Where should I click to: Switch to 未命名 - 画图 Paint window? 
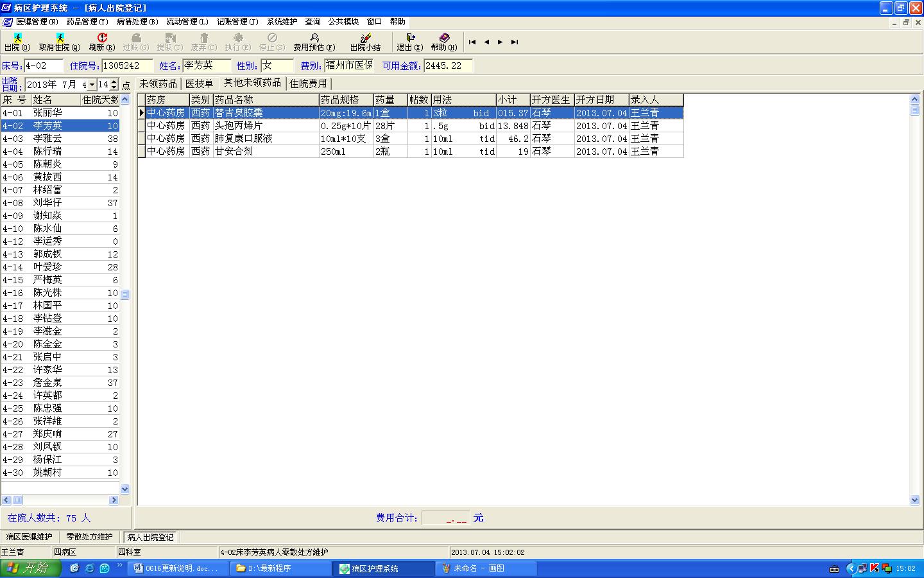tap(486, 568)
